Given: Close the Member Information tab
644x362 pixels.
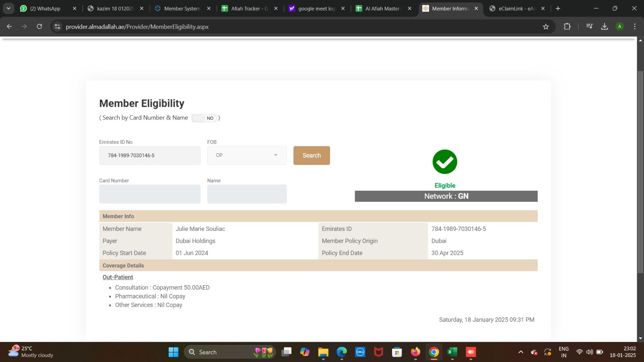Looking at the screenshot, I should (476, 8).
